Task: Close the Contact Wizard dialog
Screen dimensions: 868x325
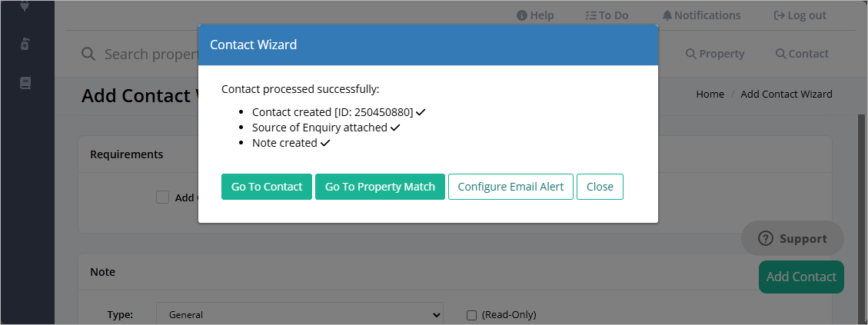Action: (x=600, y=187)
